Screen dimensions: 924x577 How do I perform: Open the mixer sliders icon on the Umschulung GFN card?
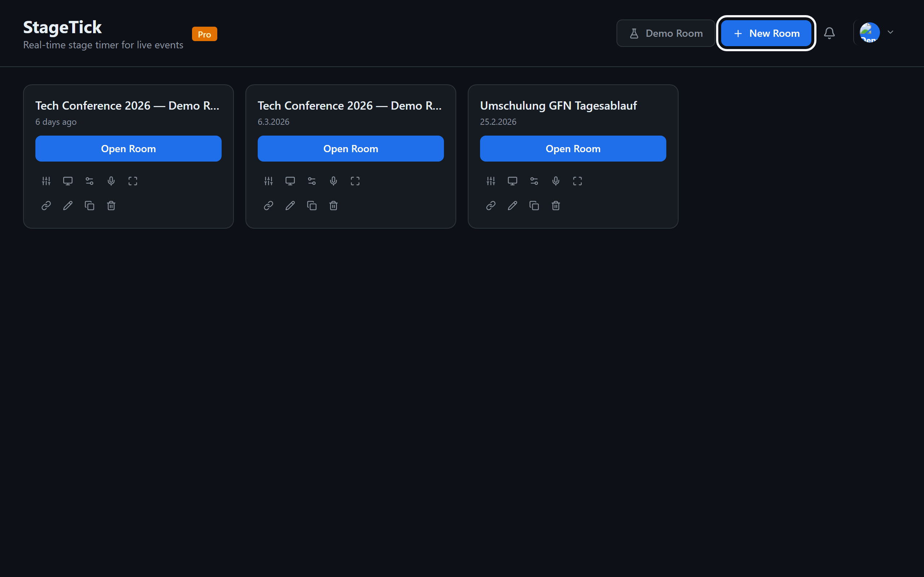[491, 181]
